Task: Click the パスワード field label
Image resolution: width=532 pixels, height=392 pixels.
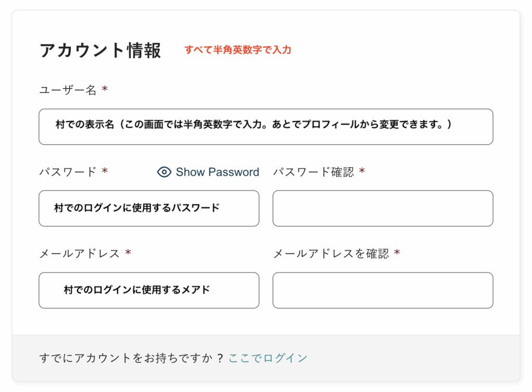Action: (x=68, y=172)
